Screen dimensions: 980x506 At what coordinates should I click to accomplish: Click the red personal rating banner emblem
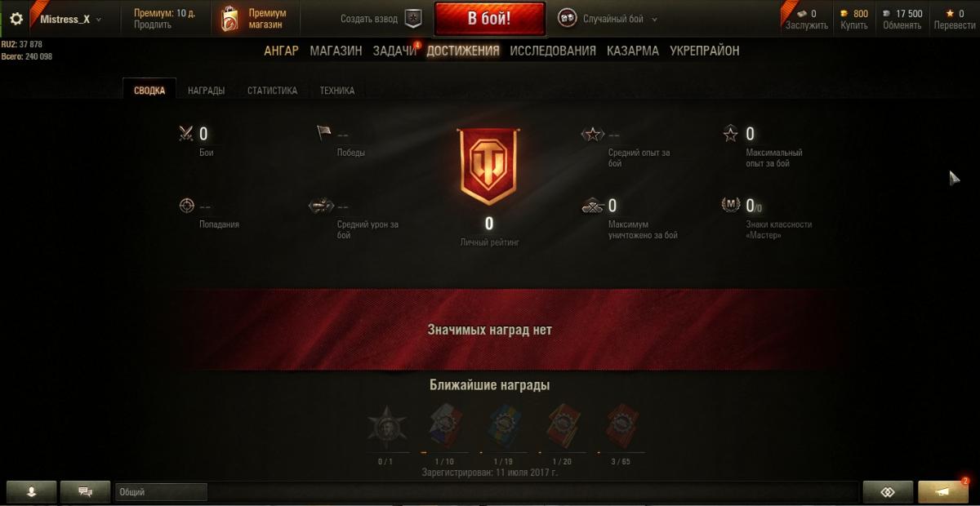click(488, 166)
